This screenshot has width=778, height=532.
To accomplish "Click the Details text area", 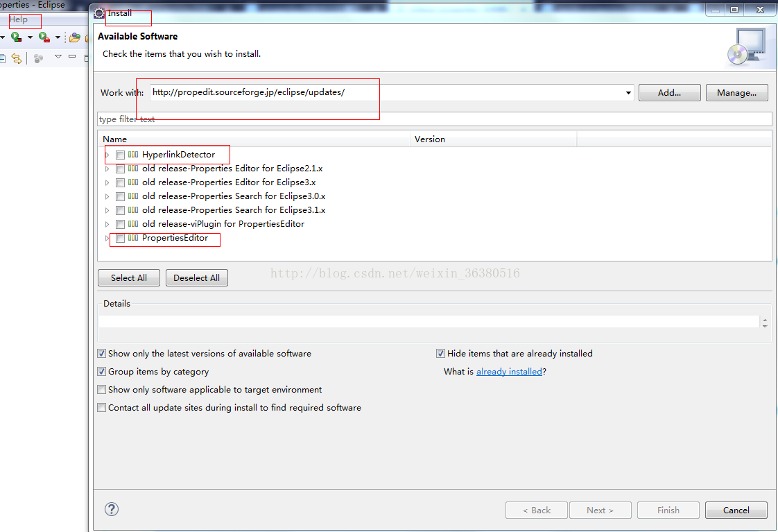I will point(429,322).
